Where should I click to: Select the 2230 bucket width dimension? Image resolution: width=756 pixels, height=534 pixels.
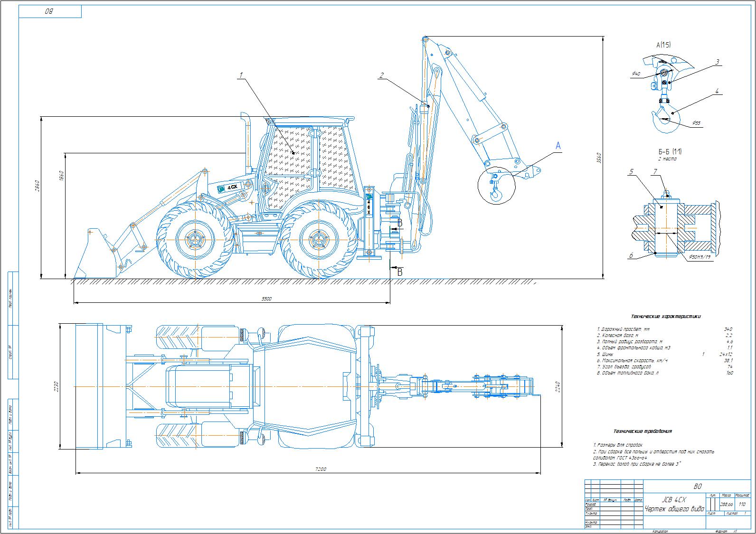(x=56, y=386)
